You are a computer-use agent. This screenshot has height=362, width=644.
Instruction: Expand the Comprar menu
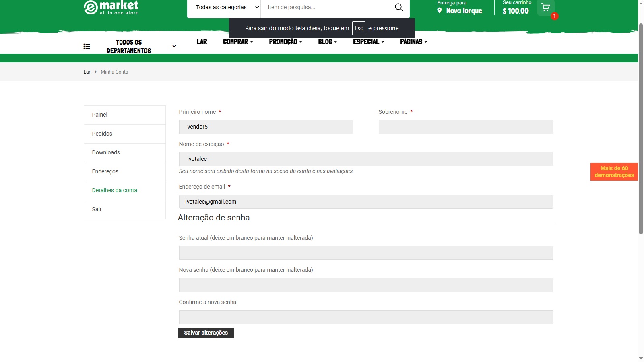(238, 42)
